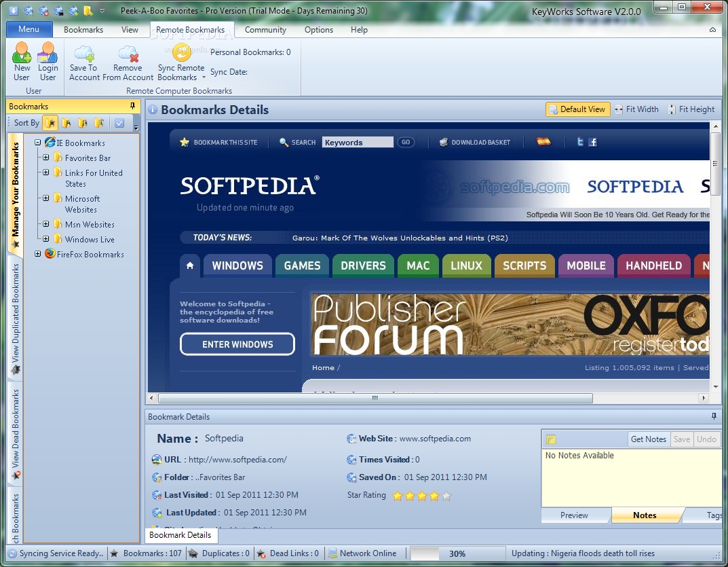
Task: Expand Links For United States folder
Action: tap(46, 172)
